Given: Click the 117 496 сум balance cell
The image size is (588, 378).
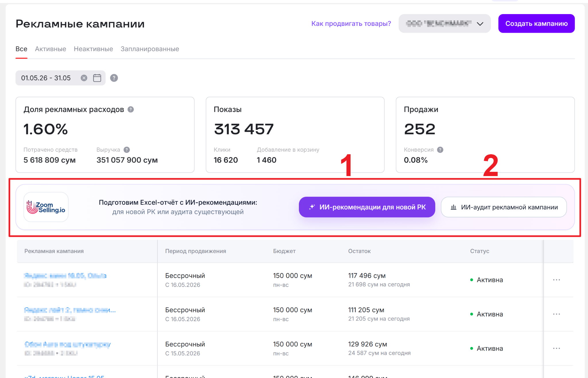Looking at the screenshot, I should tap(367, 276).
